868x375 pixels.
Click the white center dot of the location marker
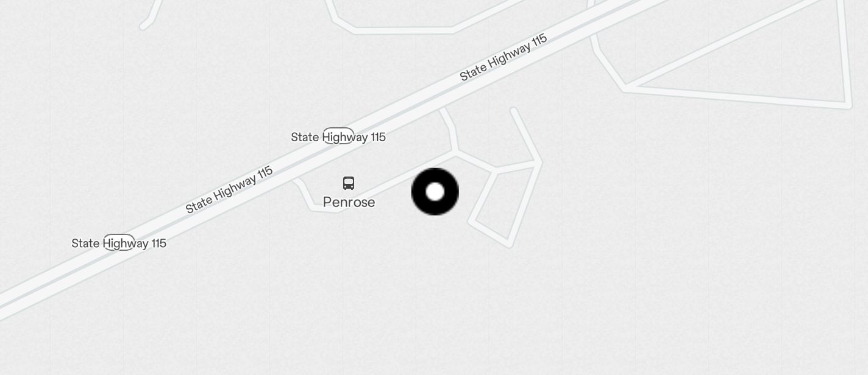pyautogui.click(x=435, y=192)
